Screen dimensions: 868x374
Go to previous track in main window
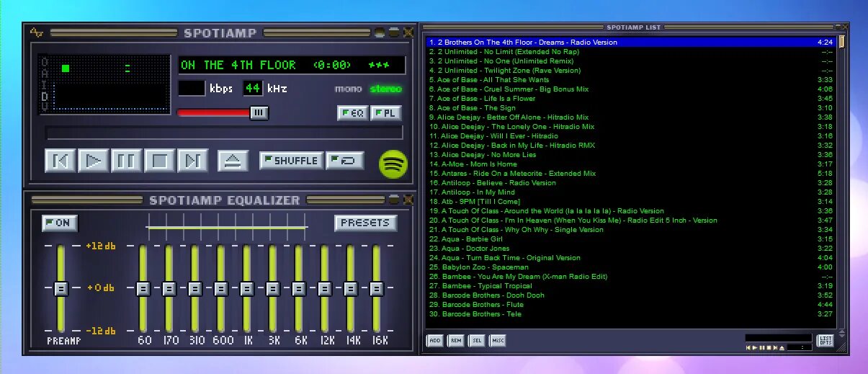coord(61,160)
